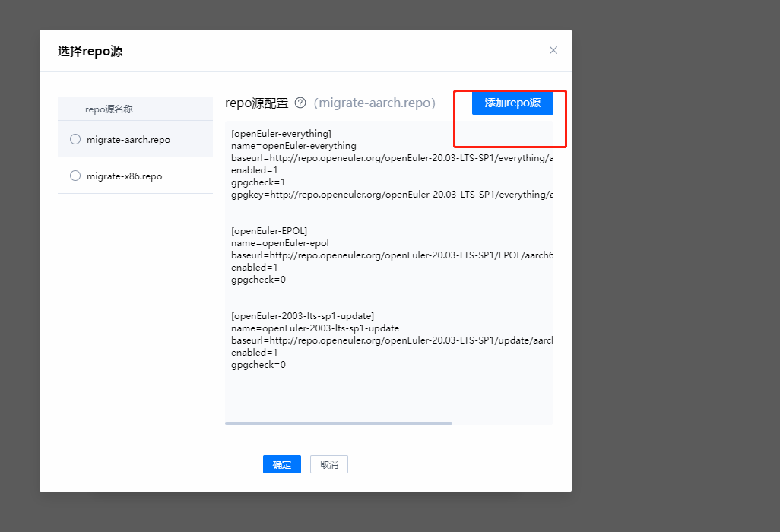Click the [openEuler-2003-lts-sp1-update] section line

pyautogui.click(x=303, y=315)
